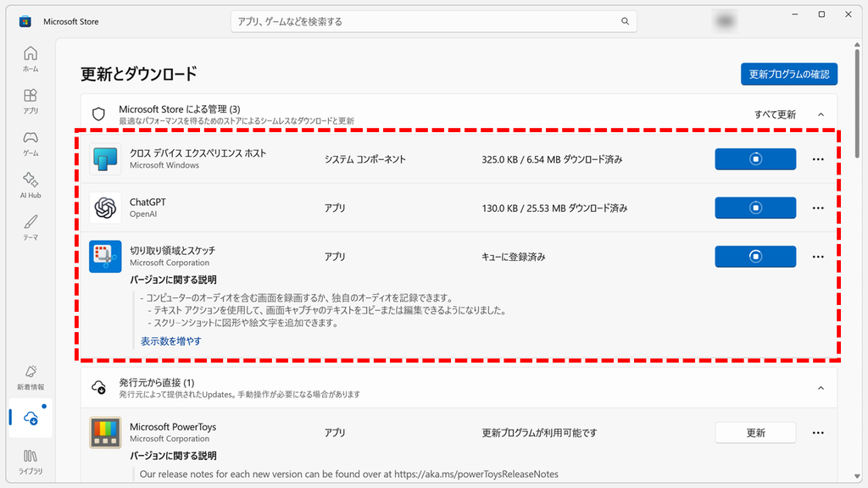Click 更新プログラムの確認 button
868x488 pixels.
[x=789, y=75]
